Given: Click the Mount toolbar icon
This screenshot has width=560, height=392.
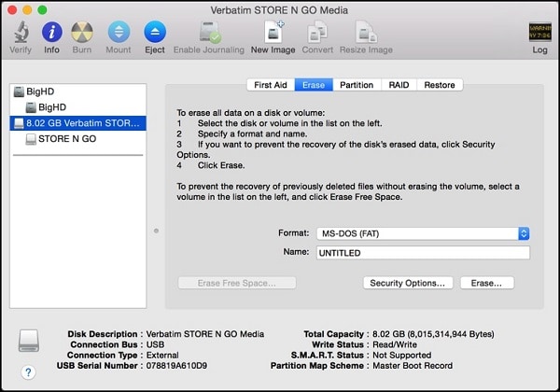Looking at the screenshot, I should pos(119,32).
